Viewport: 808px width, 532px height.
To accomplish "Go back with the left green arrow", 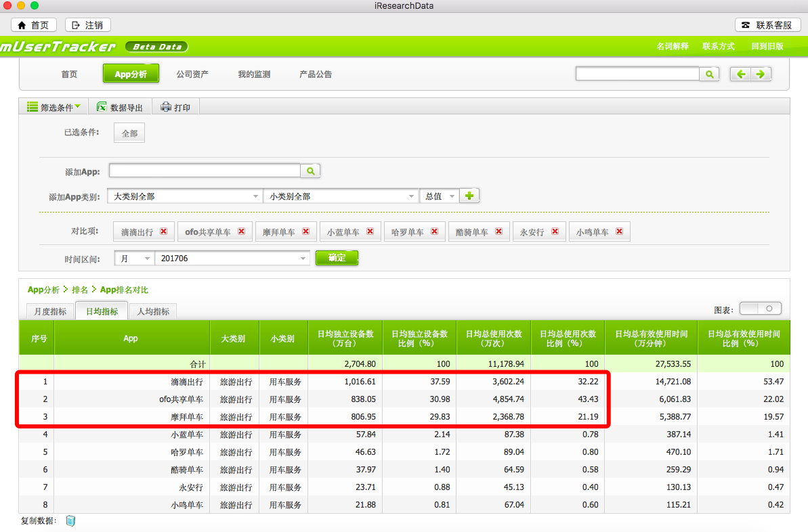I will point(741,74).
